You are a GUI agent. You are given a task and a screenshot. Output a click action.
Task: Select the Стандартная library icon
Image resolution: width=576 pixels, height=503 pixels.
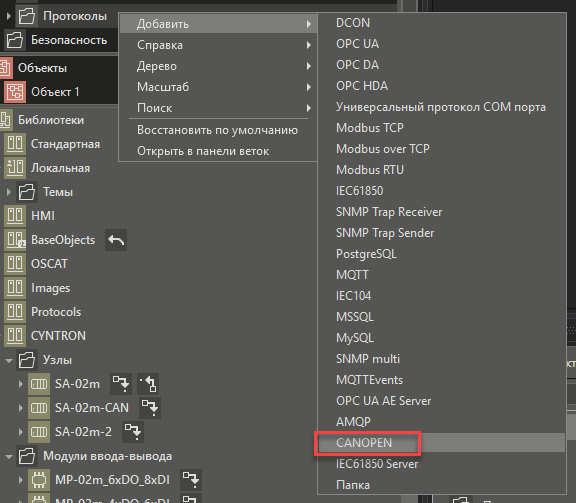point(15,144)
